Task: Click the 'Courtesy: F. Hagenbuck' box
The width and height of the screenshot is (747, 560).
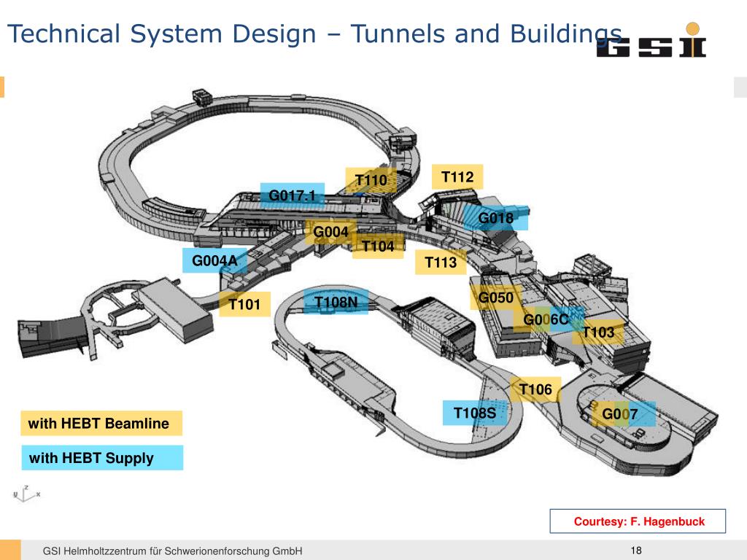Action: [638, 521]
